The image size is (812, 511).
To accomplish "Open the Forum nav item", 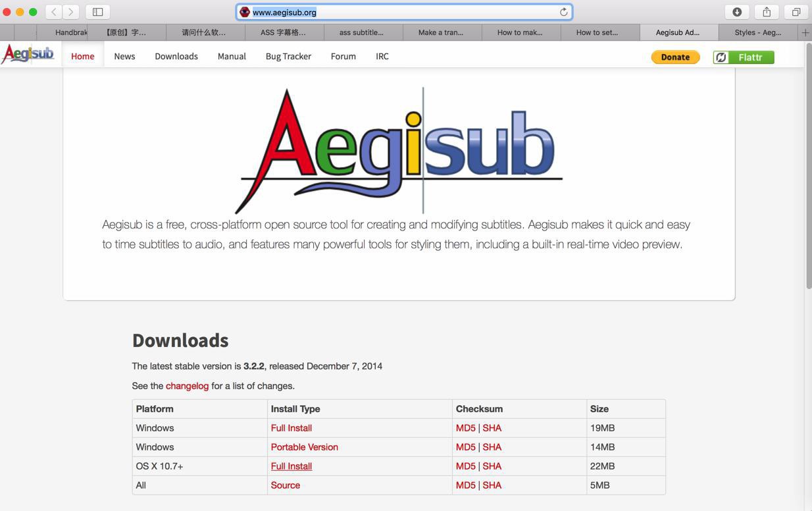I will [x=343, y=56].
